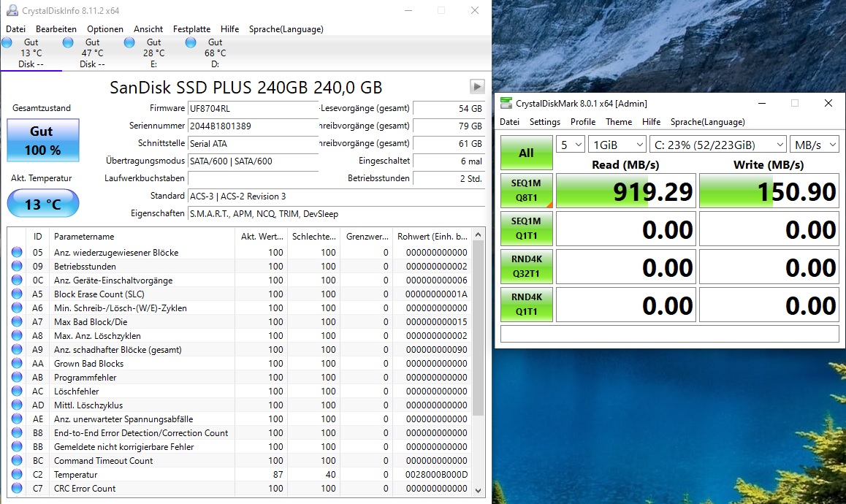Click the Betriebsstunden value 2 Std.

449,179
